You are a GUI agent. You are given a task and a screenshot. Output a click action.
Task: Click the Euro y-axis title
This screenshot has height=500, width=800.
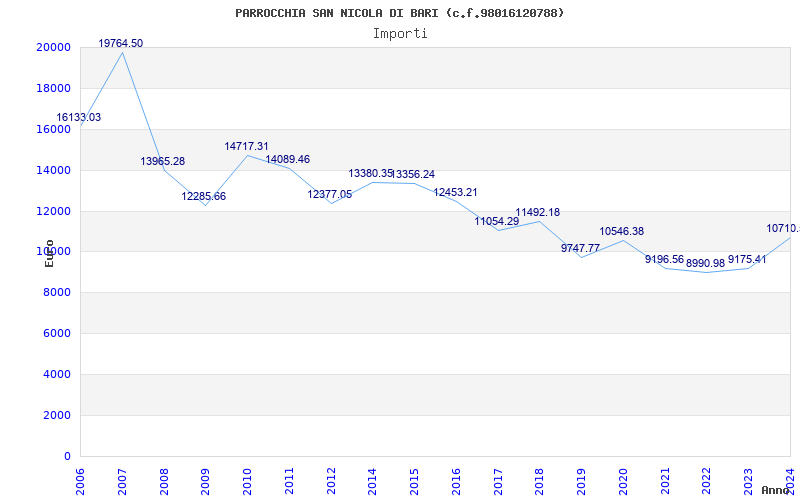[49, 253]
